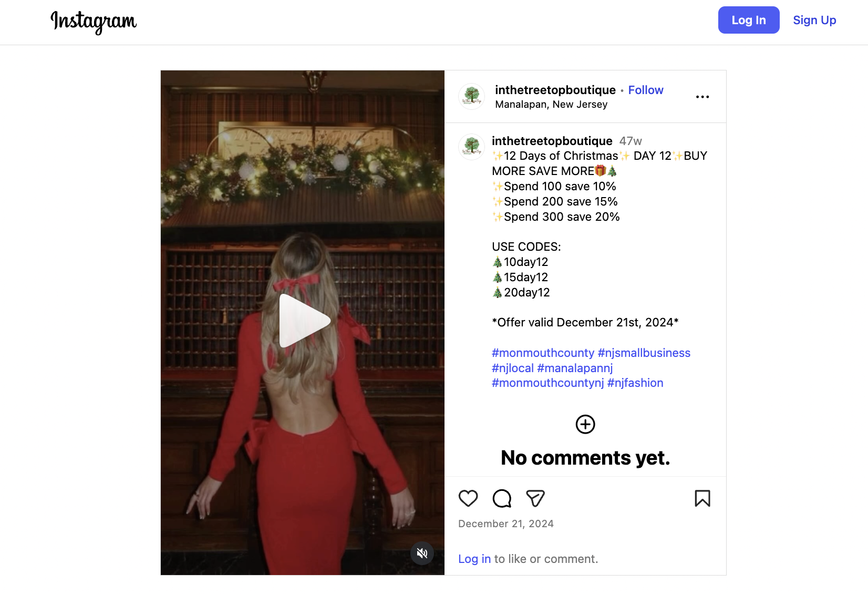
Task: Click the boutique avatar in post header
Action: pos(472,96)
